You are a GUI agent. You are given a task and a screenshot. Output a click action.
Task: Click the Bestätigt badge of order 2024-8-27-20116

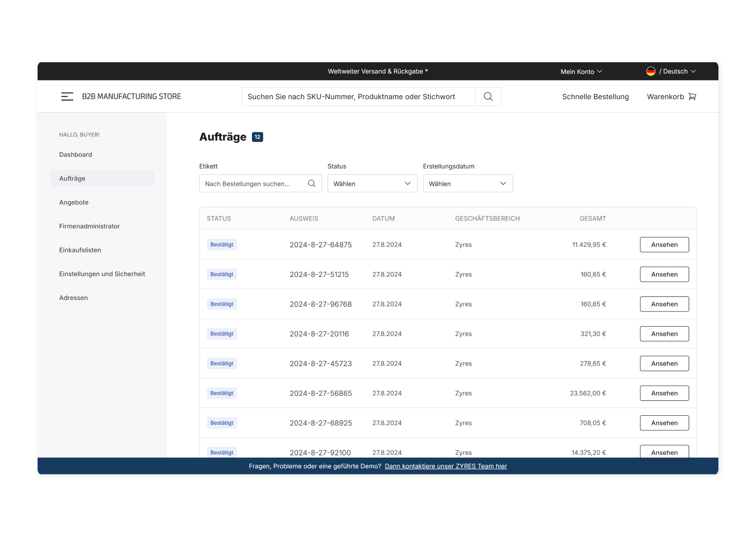pos(222,334)
